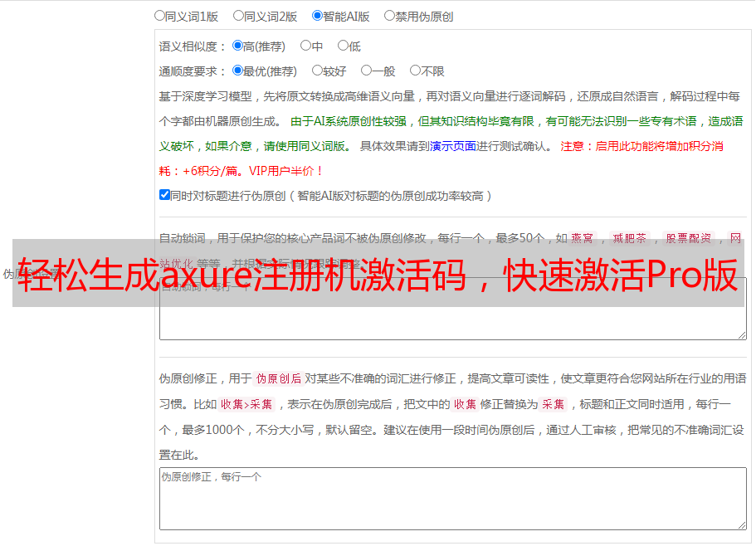The width and height of the screenshot is (756, 546).
Task: Set 语义相似度 to 低
Action: coord(343,46)
